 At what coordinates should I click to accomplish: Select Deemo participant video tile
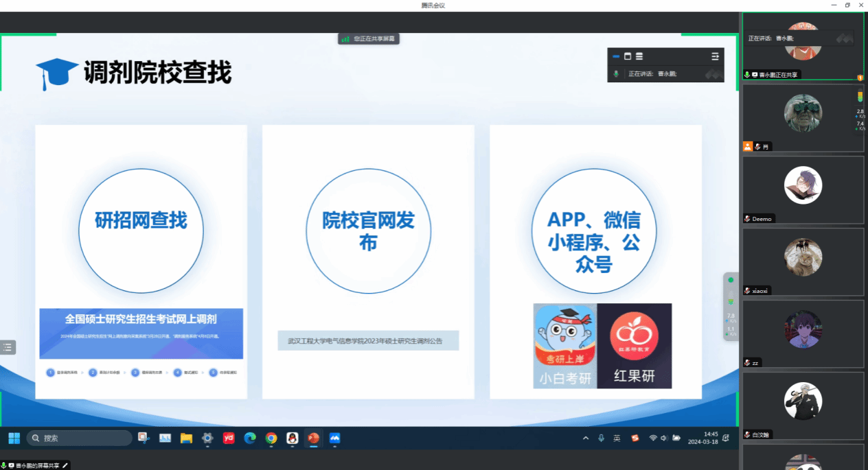coord(803,189)
